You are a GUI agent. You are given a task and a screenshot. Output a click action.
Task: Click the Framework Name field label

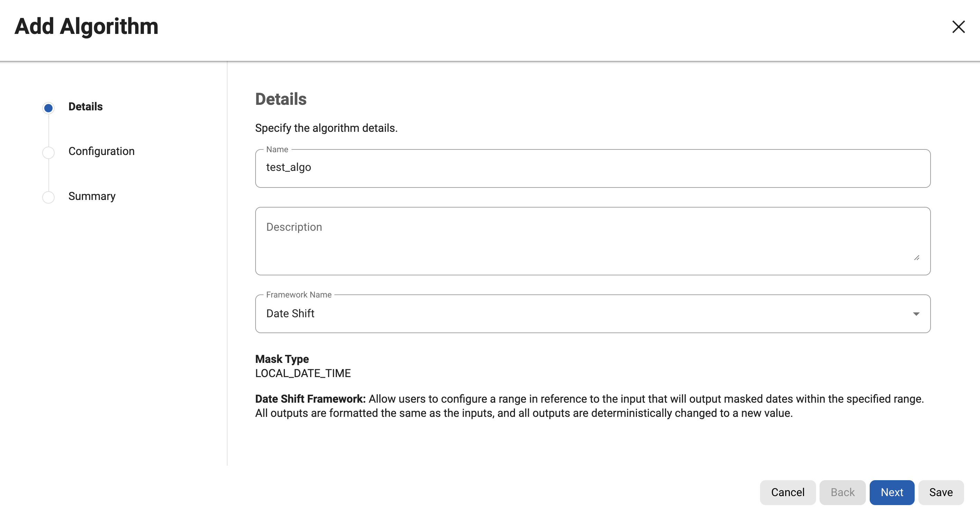pyautogui.click(x=299, y=295)
